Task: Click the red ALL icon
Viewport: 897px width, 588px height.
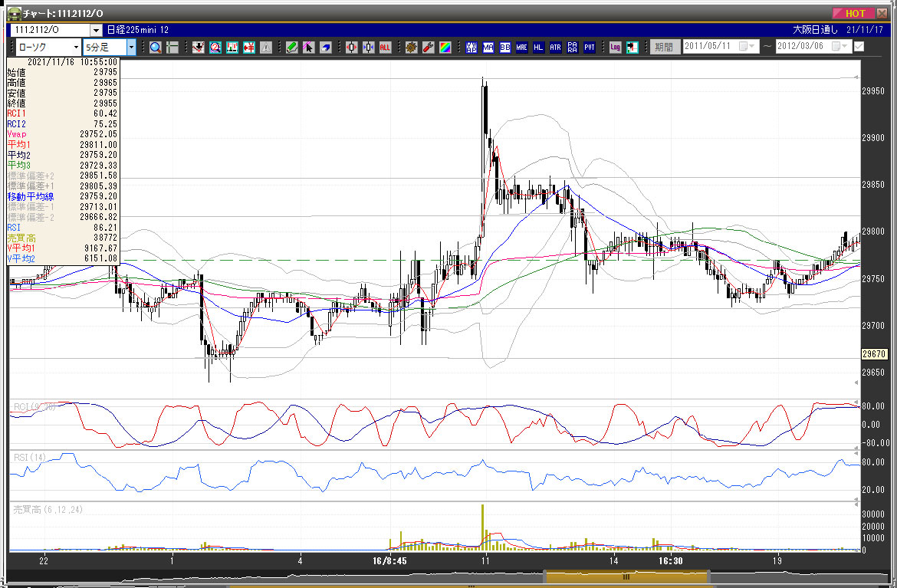Action: point(385,48)
